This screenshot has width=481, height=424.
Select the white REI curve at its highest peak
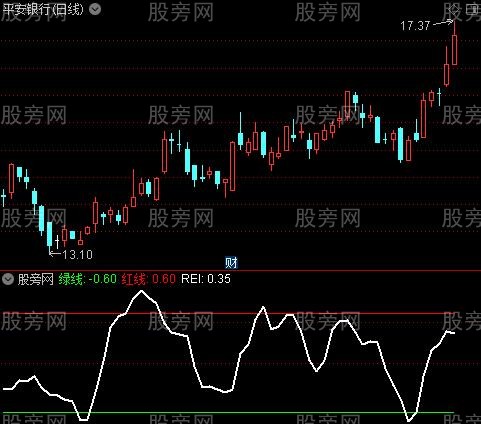click(x=142, y=291)
